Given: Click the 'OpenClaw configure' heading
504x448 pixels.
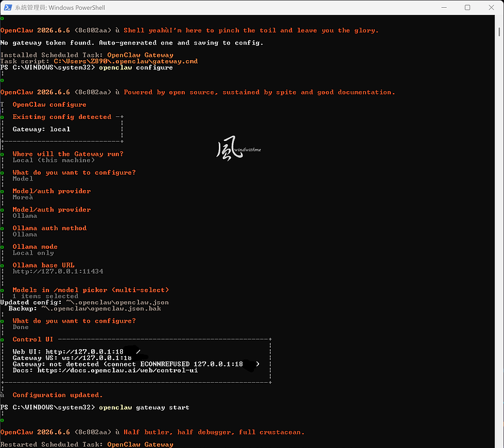Looking at the screenshot, I should point(50,105).
